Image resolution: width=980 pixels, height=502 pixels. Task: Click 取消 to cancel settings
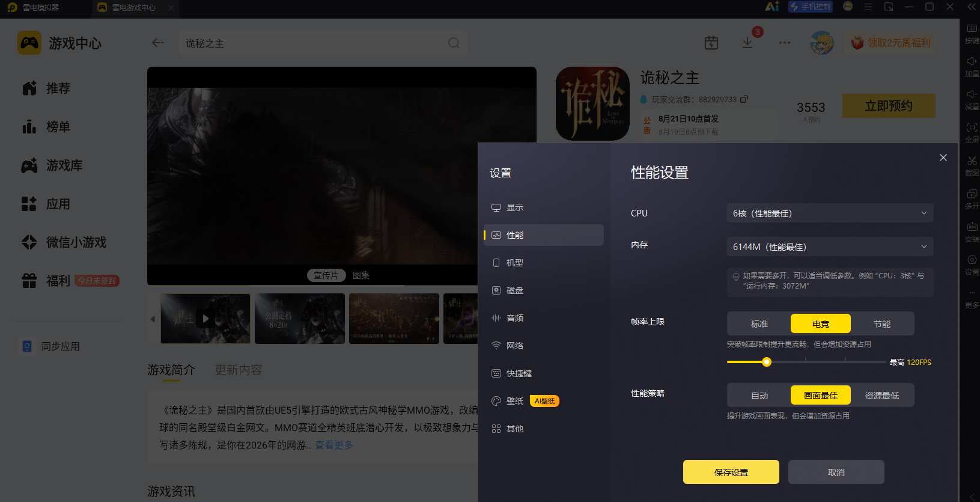pos(836,472)
